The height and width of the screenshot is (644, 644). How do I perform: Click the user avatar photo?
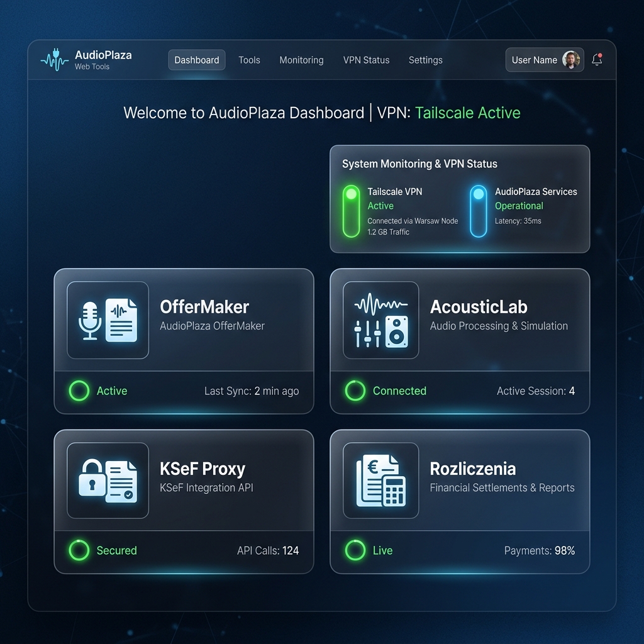pyautogui.click(x=570, y=60)
